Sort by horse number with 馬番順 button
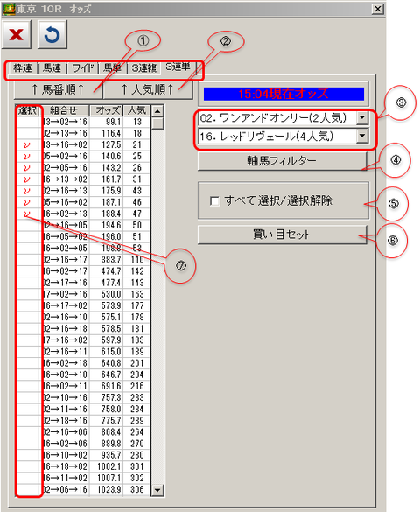420x512 pixels. click(x=59, y=89)
